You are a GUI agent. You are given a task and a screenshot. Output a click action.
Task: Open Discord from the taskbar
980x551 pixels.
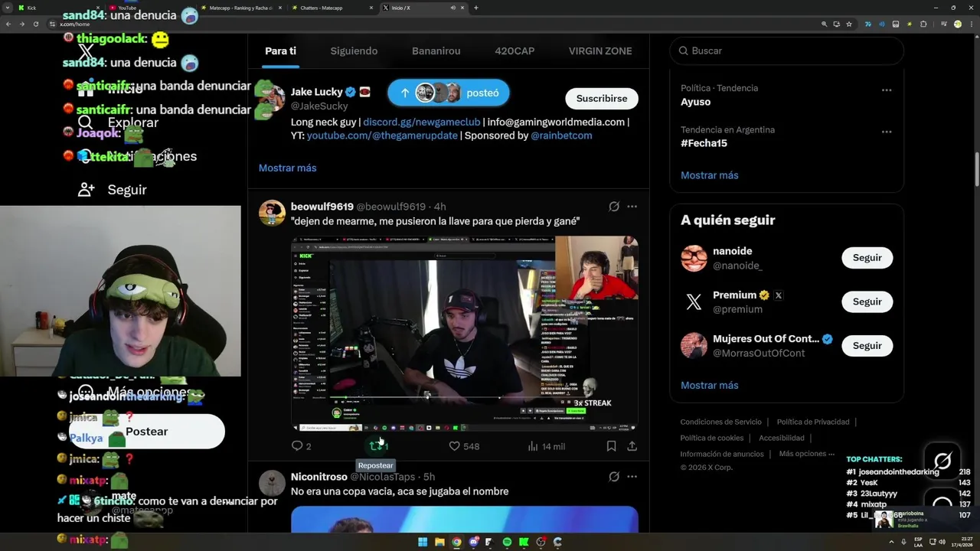(x=473, y=542)
